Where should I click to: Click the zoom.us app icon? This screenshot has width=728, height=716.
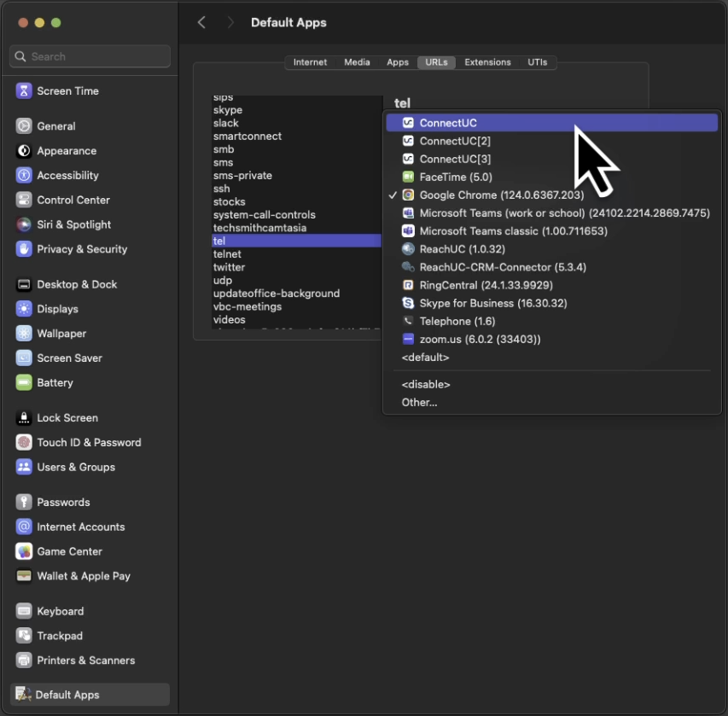pyautogui.click(x=408, y=339)
